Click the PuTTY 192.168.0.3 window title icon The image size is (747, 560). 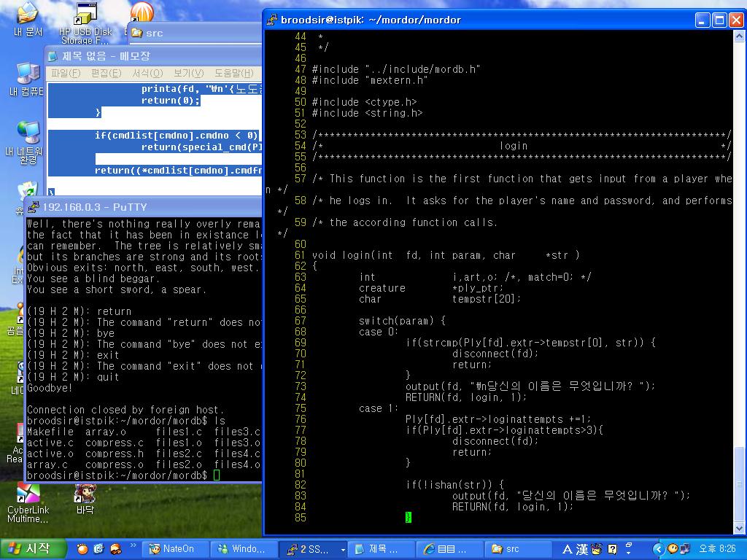tap(34, 207)
